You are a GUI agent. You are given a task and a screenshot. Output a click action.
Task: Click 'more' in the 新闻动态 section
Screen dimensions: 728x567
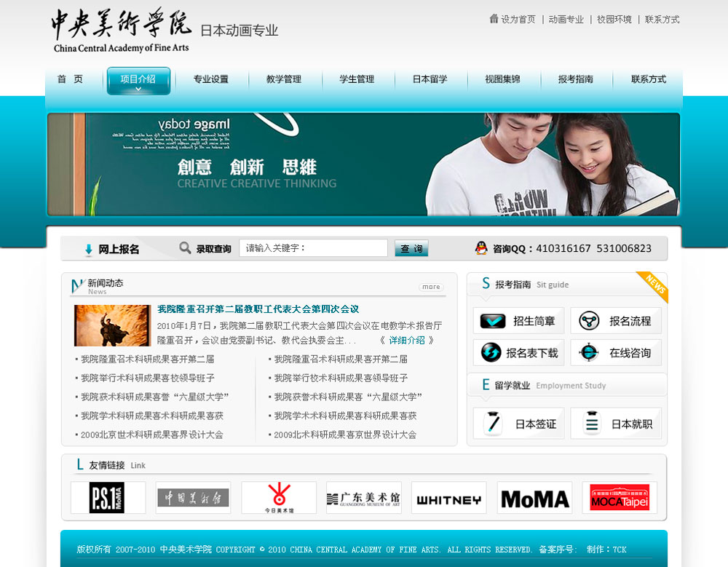431,287
